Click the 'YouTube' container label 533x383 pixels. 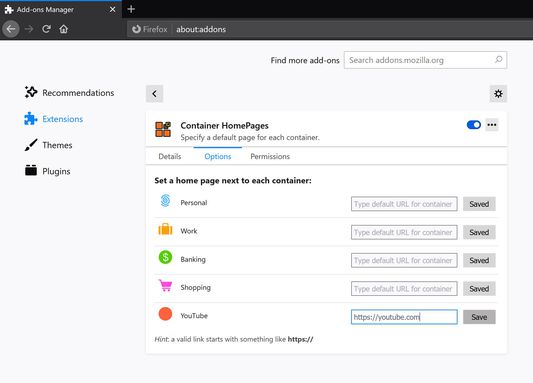[x=194, y=316]
